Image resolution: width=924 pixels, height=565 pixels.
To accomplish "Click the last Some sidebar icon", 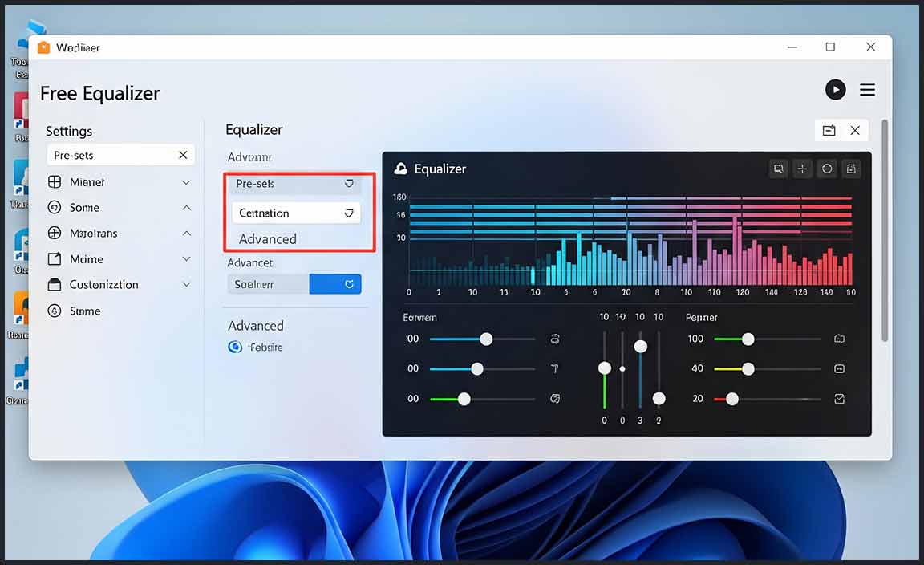I will [55, 311].
